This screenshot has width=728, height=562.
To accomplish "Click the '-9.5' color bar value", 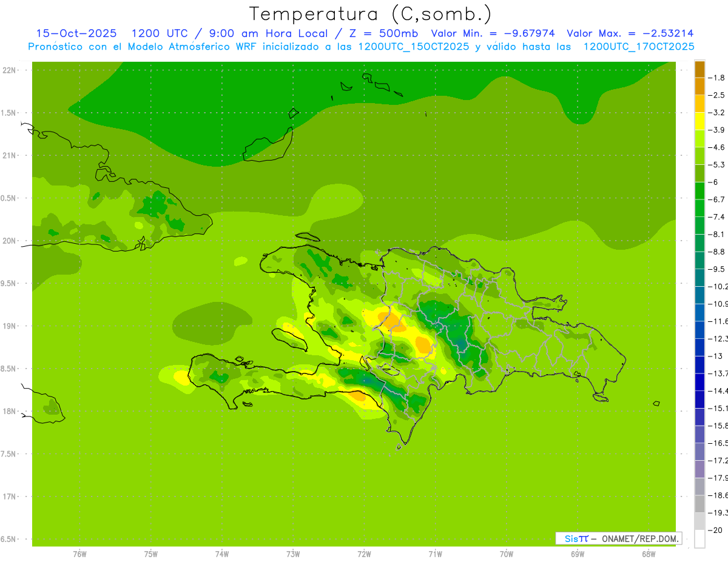I will 716,269.
